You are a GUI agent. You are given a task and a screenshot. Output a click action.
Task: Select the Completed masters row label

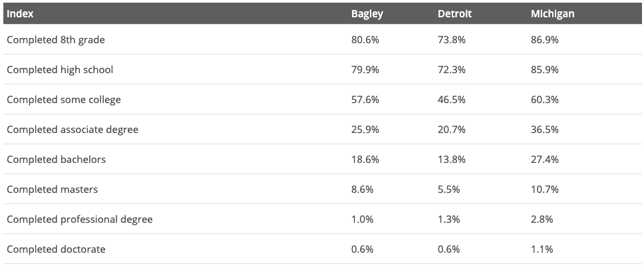click(52, 190)
